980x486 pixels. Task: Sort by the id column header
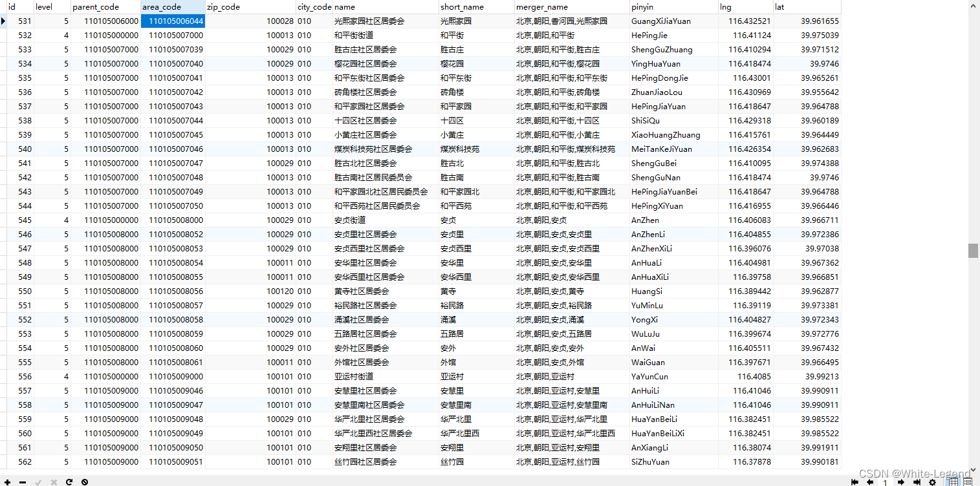point(19,7)
